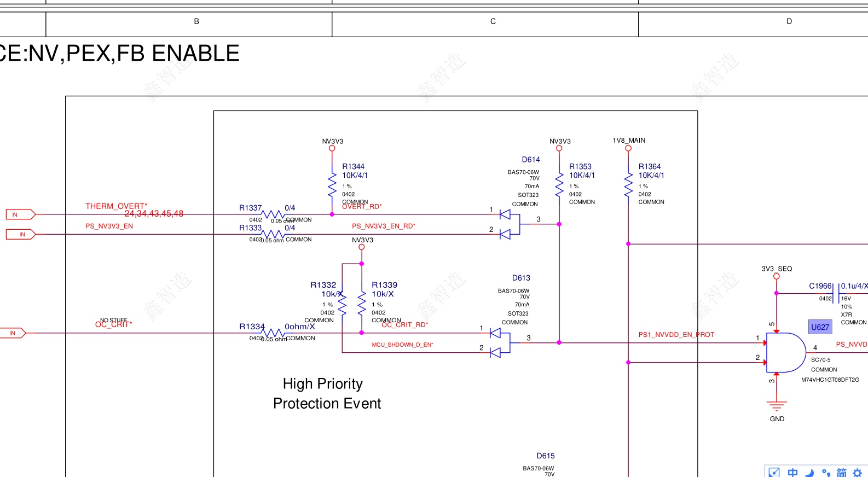Select the PS1_NVVDD_EN_PROT net label
Viewport: 868px width, 477px height.
tap(676, 335)
